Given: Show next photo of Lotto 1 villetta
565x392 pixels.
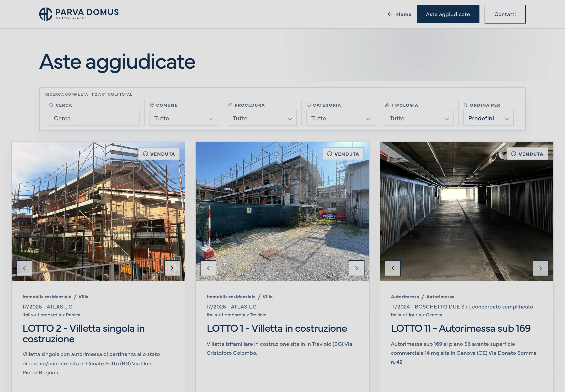Looking at the screenshot, I should 356,268.
